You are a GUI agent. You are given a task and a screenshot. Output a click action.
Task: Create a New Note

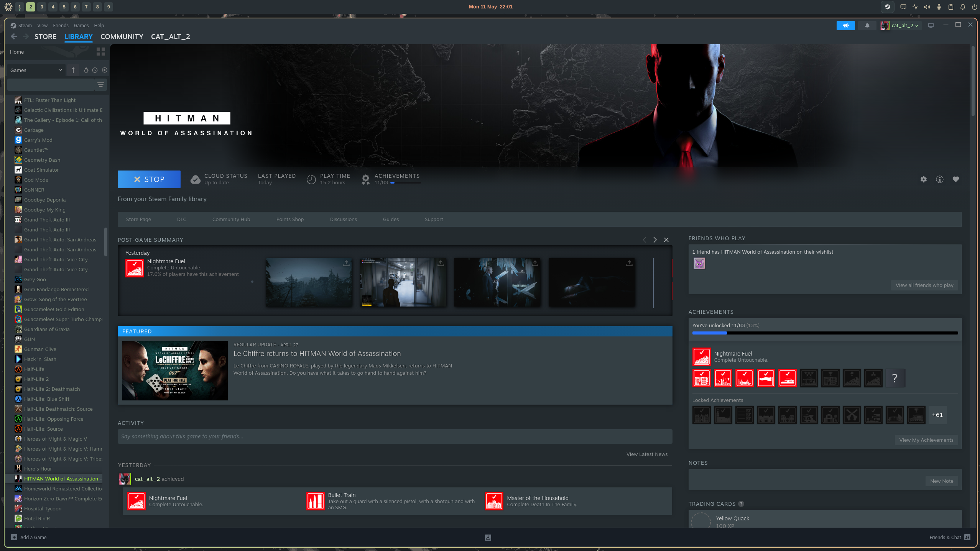pos(942,481)
